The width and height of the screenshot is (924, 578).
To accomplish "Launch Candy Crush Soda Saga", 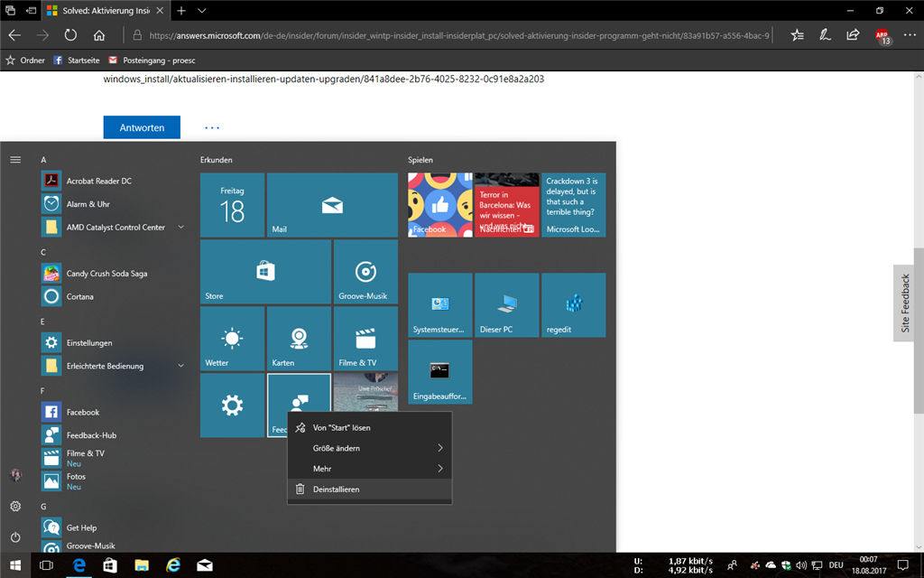I will coord(112,274).
